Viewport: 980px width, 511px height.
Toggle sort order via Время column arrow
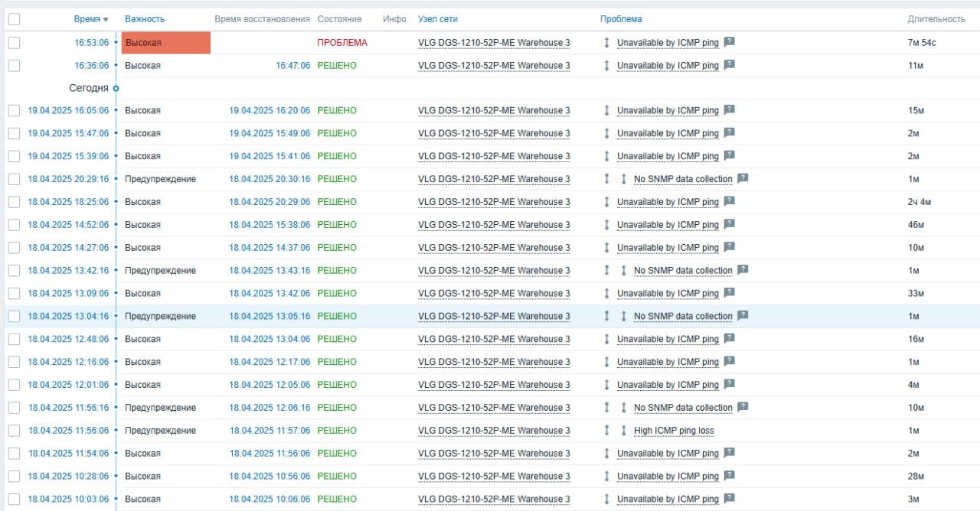point(106,19)
